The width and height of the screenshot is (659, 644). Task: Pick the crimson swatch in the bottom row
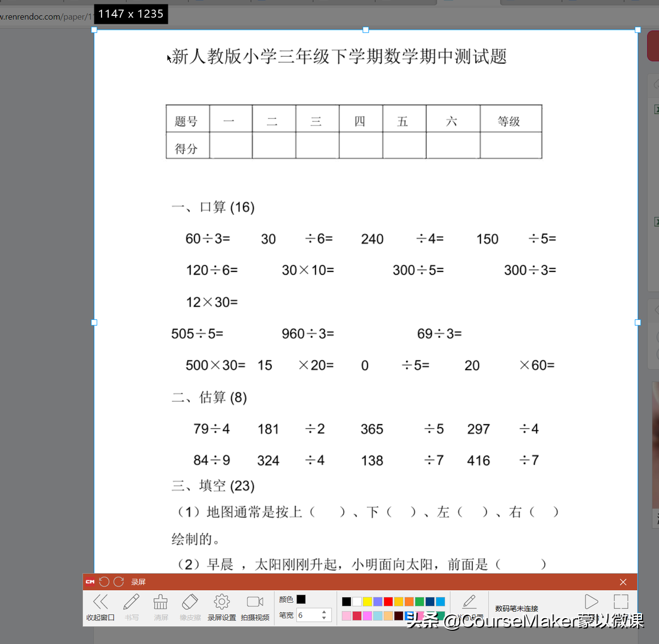[x=357, y=616]
